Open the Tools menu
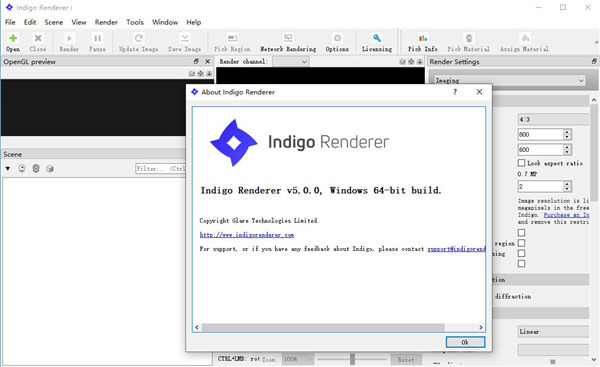 (135, 22)
